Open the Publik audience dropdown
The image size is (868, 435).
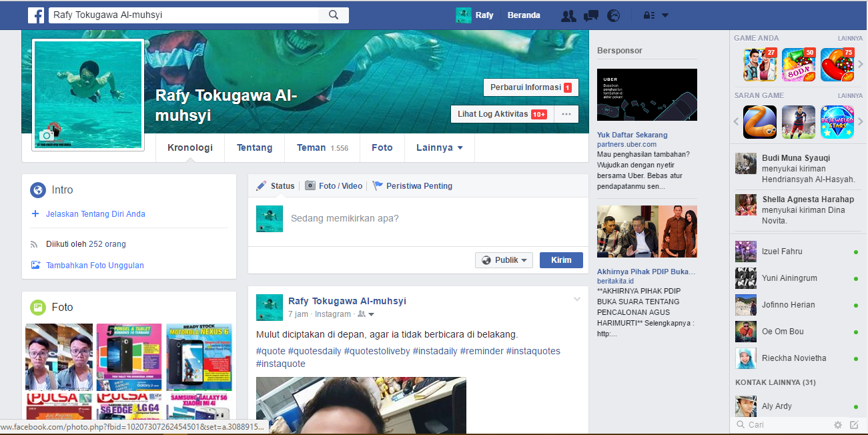coord(504,260)
